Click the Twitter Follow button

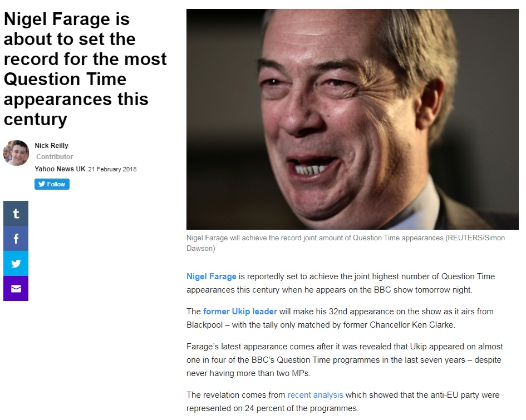click(52, 184)
